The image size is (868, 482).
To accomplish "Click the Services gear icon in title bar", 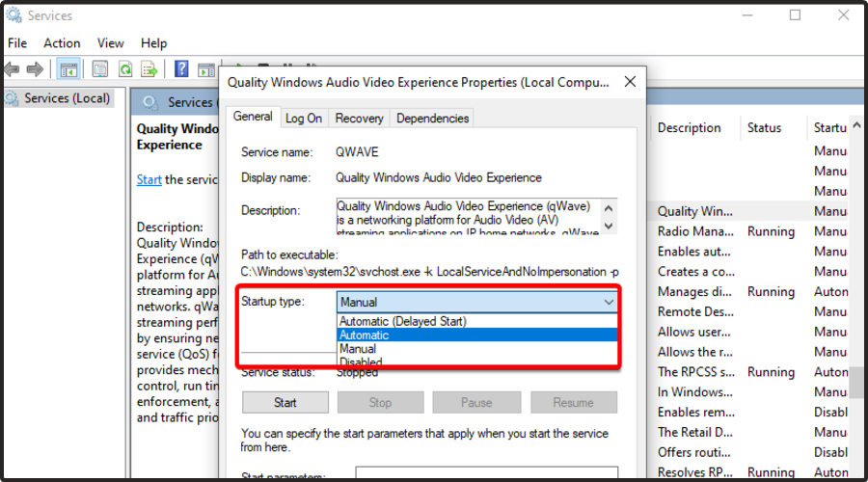I will coord(14,14).
